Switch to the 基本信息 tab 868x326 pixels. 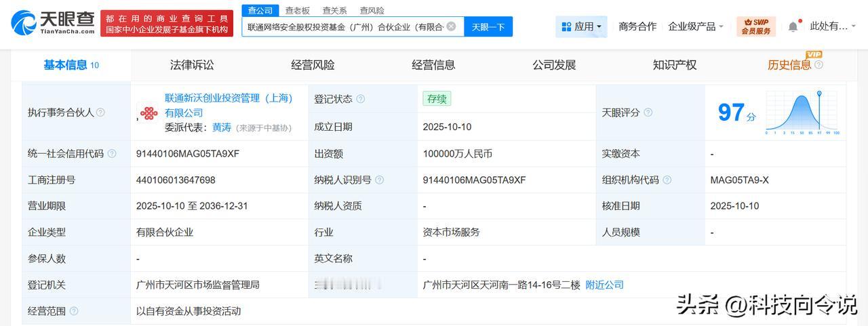coord(71,65)
